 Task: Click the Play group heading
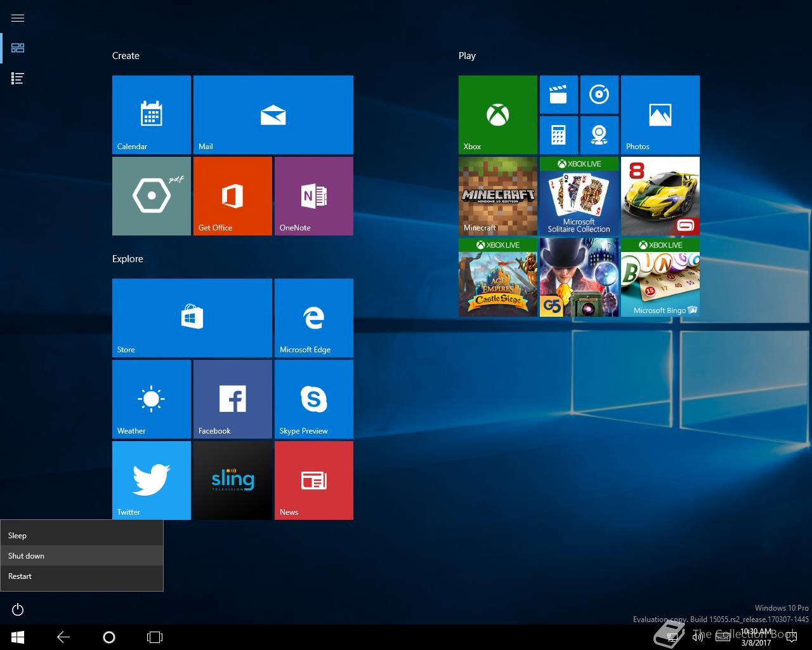click(467, 56)
